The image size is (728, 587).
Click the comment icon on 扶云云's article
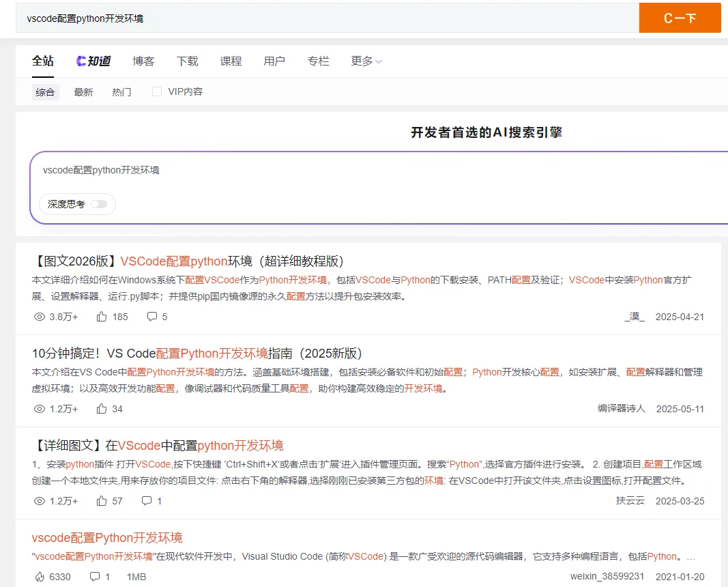(x=147, y=500)
